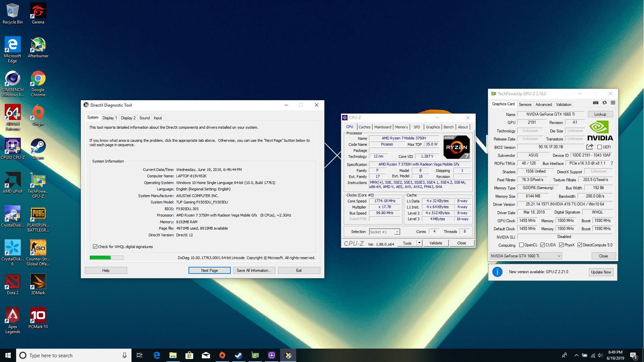Open the CPU-Z Tools dropdown arrow
The height and width of the screenshot is (362, 644).
point(419,243)
